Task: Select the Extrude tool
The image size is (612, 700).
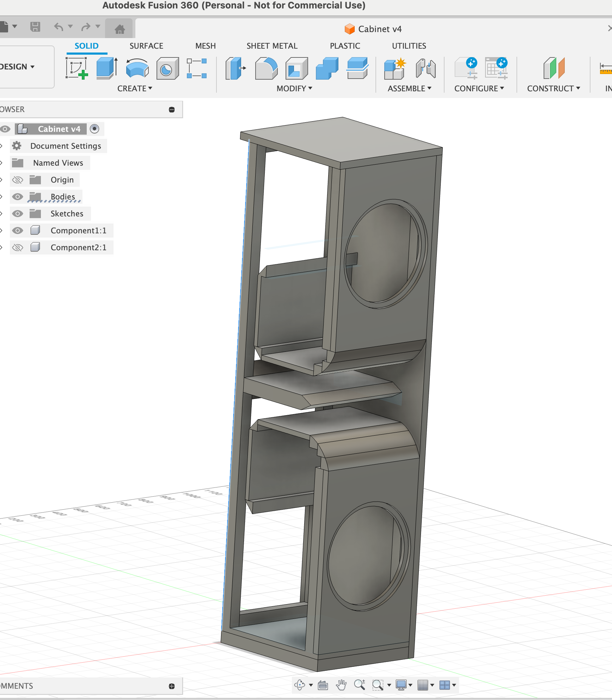Action: point(107,68)
